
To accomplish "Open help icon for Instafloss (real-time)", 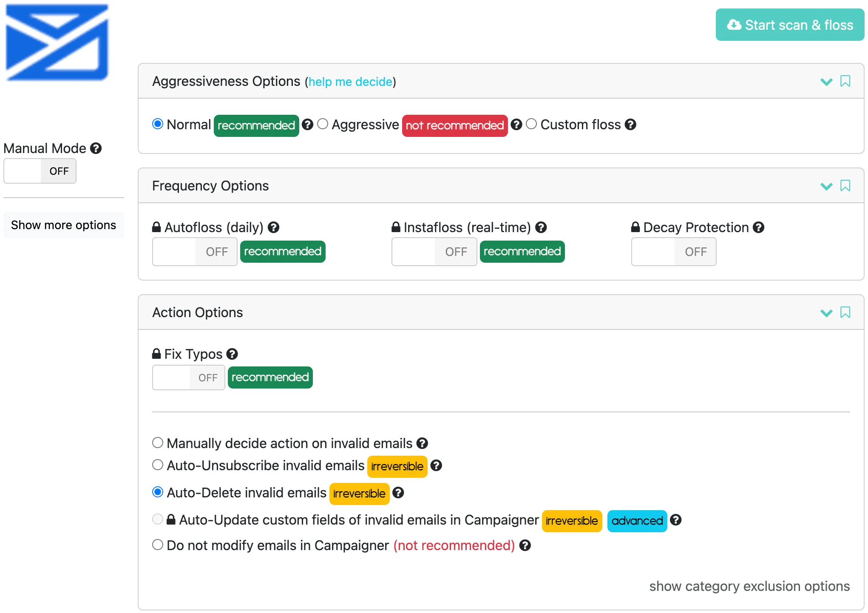I will click(541, 227).
